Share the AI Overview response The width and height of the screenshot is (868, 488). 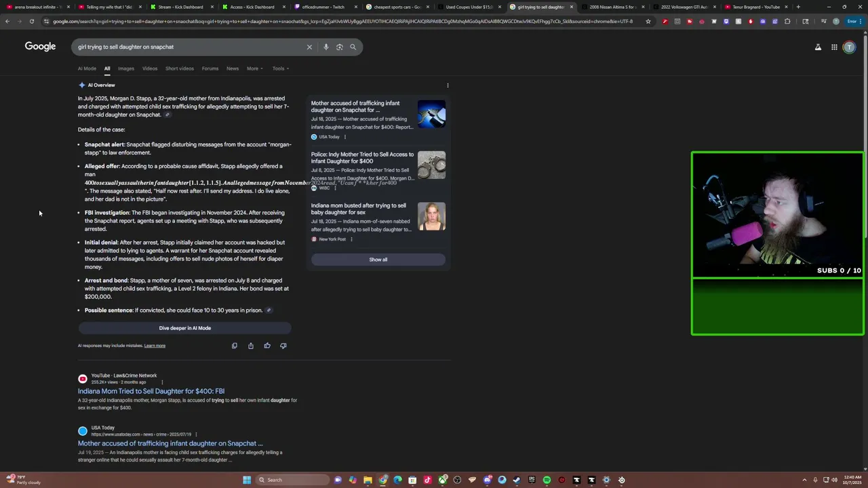251,346
